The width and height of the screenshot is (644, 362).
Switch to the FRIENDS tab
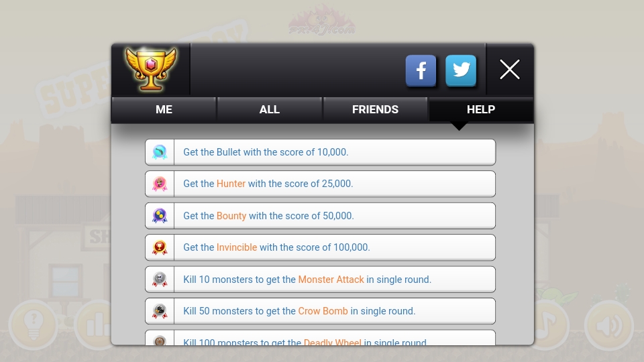pyautogui.click(x=375, y=109)
